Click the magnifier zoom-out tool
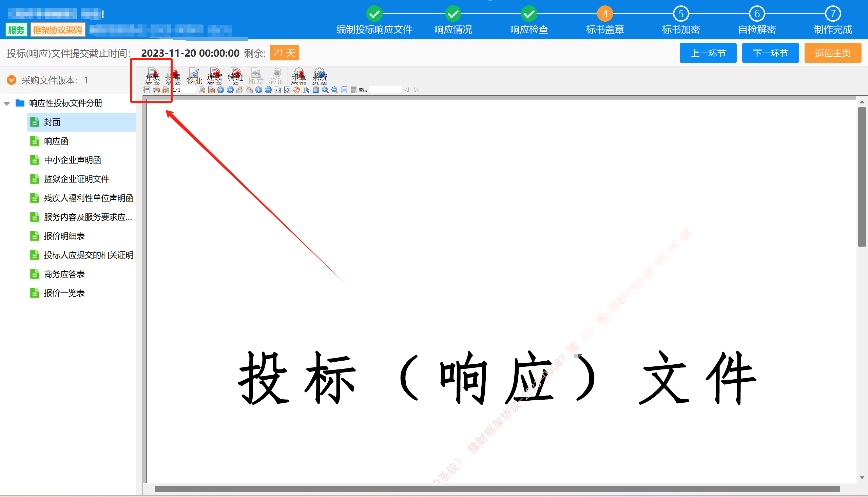This screenshot has height=497, width=868. tap(335, 90)
